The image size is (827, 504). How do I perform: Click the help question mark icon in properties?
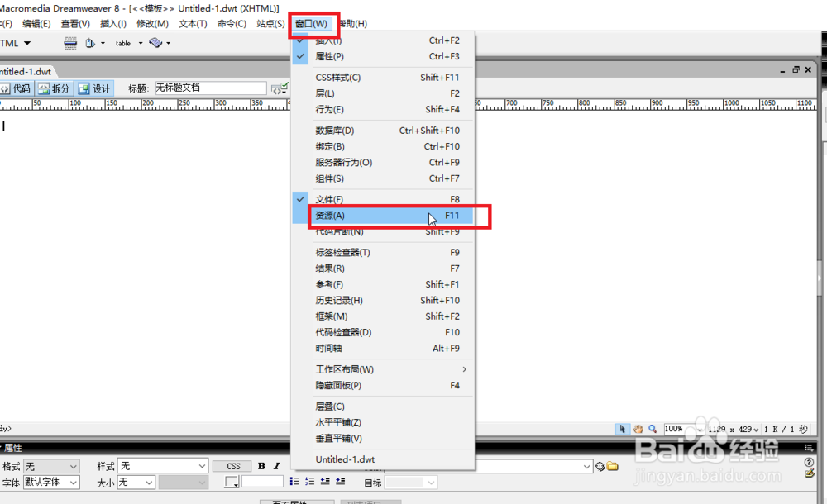point(809,462)
